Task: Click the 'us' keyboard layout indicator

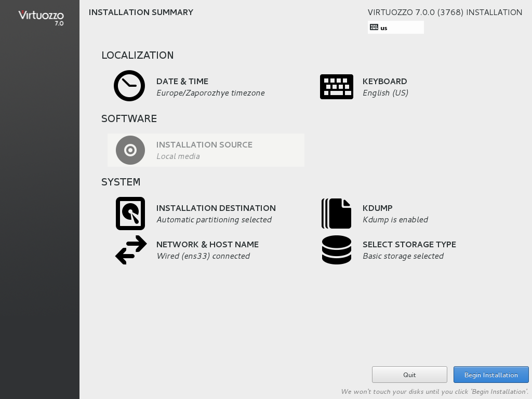Action: [x=384, y=28]
